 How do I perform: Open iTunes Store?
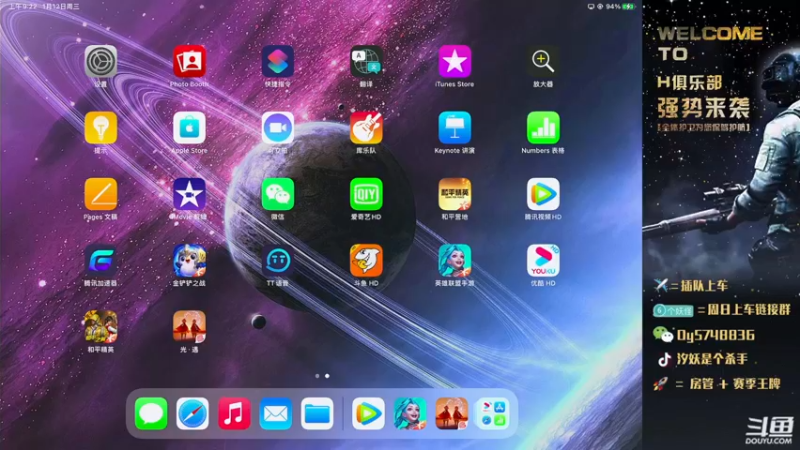(x=455, y=62)
